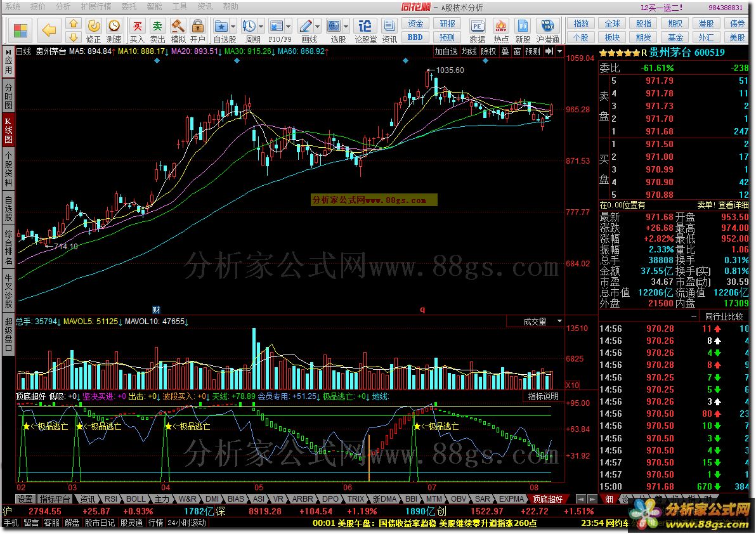Image resolution: width=756 pixels, height=534 pixels.
Task: Open the 自选股 watchlist folder icon
Action: tap(221, 31)
